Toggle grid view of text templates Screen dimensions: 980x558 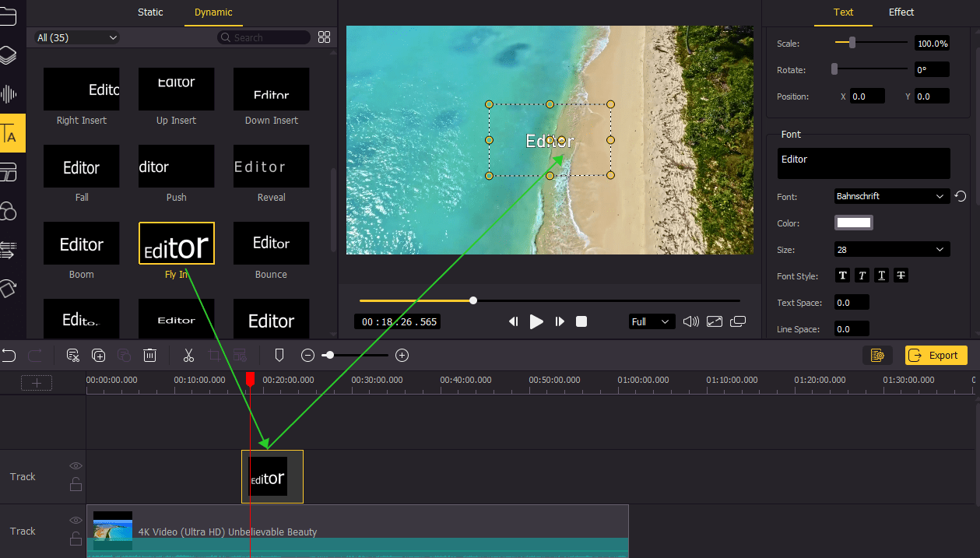pyautogui.click(x=325, y=37)
